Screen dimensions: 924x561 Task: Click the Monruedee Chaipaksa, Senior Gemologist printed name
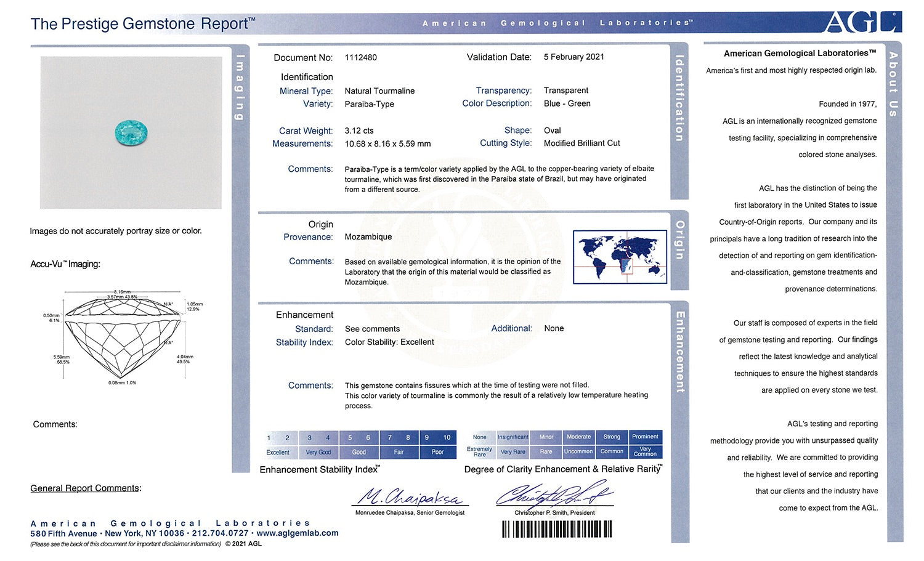(410, 512)
